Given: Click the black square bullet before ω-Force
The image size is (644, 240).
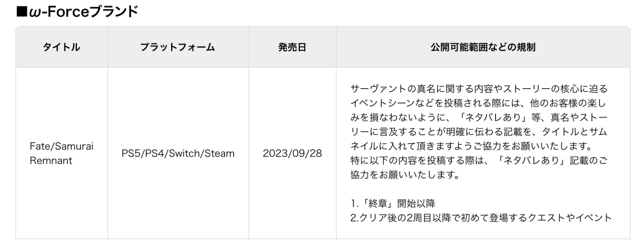Looking at the screenshot, I should click(x=21, y=12).
